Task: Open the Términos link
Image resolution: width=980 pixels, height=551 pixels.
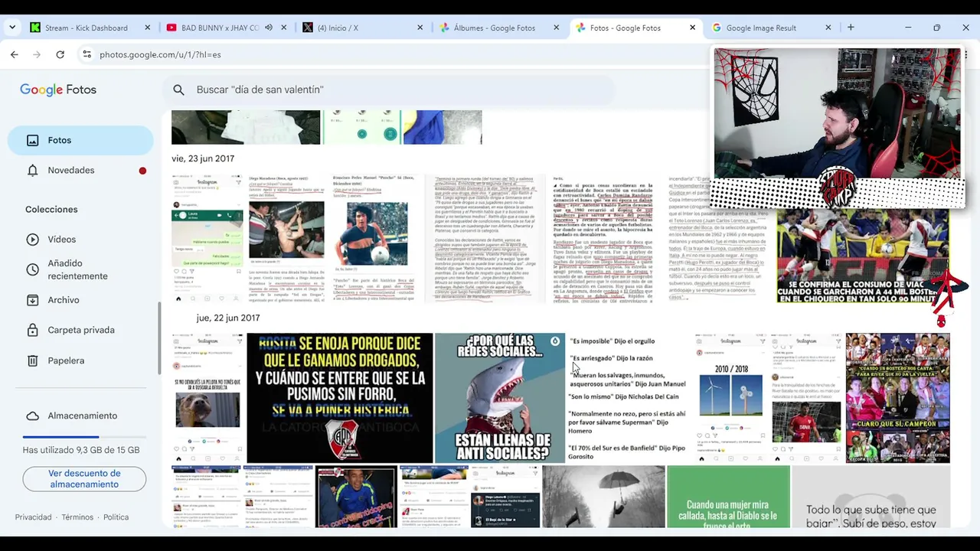Action: click(x=77, y=517)
